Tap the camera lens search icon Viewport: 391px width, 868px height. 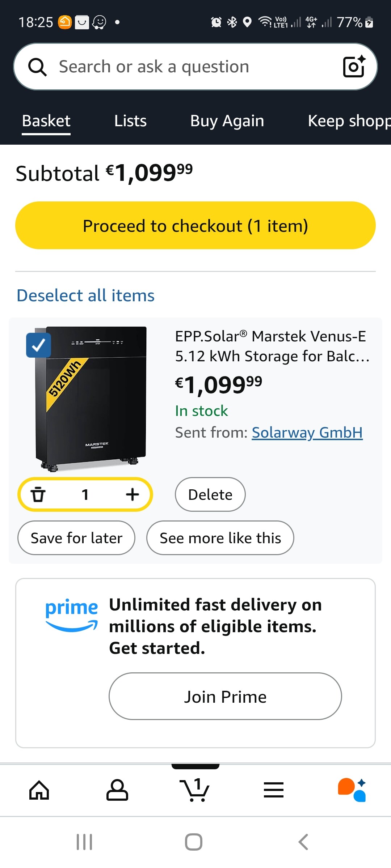tap(354, 67)
